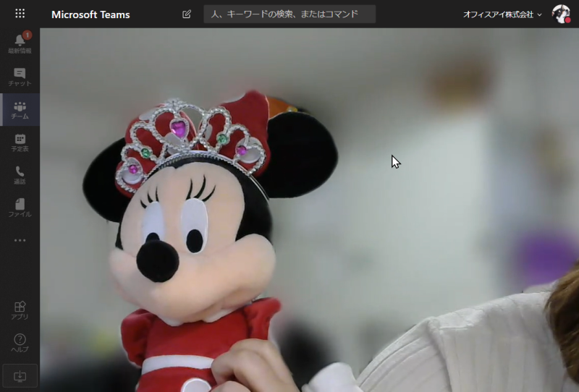This screenshot has height=392, width=579.
Task: Click the Microsoft Teams title
Action: click(x=90, y=14)
